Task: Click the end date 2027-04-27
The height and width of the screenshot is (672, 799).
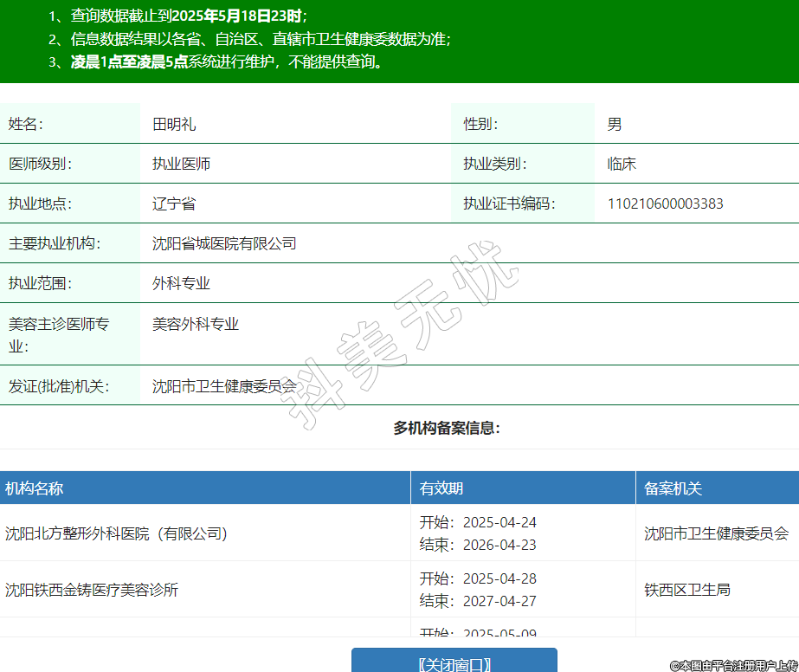Action: tap(499, 601)
